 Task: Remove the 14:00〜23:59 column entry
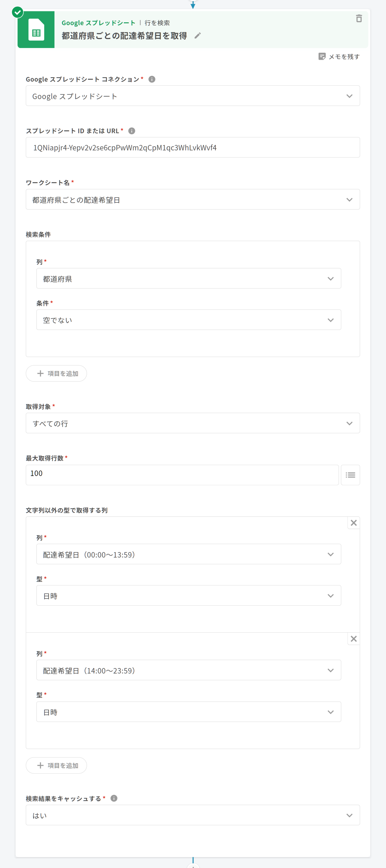point(353,639)
